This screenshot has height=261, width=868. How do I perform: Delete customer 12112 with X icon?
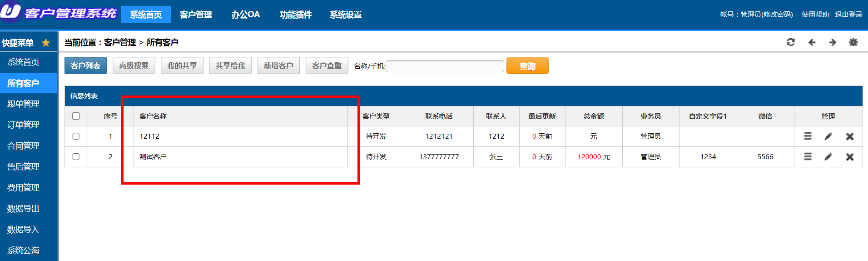pos(850,136)
